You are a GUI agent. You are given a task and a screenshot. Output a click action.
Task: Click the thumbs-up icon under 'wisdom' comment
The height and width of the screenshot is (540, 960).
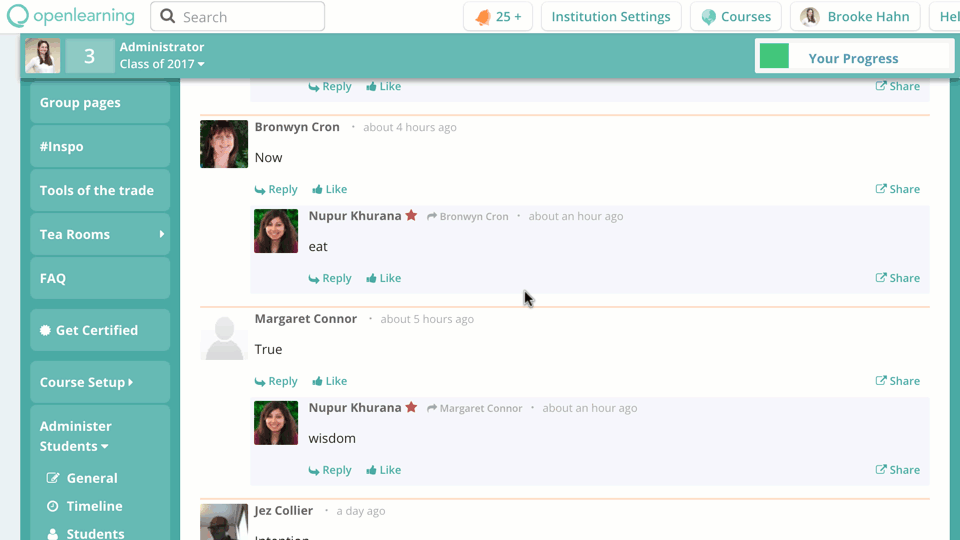tap(371, 470)
